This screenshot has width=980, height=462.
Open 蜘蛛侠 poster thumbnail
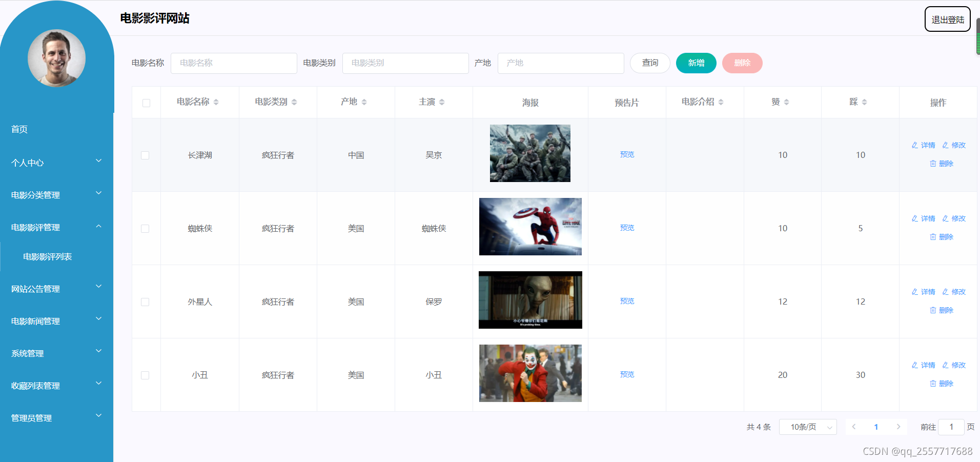point(530,227)
